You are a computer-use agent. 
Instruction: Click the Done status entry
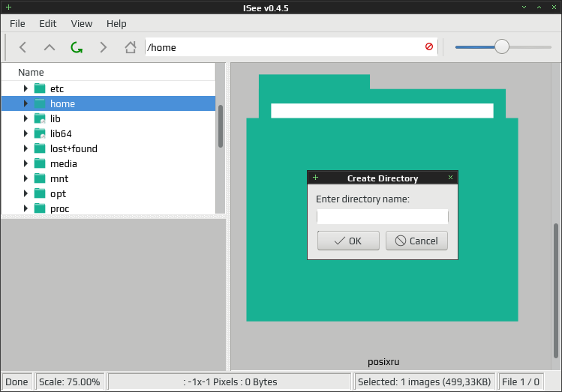point(17,382)
